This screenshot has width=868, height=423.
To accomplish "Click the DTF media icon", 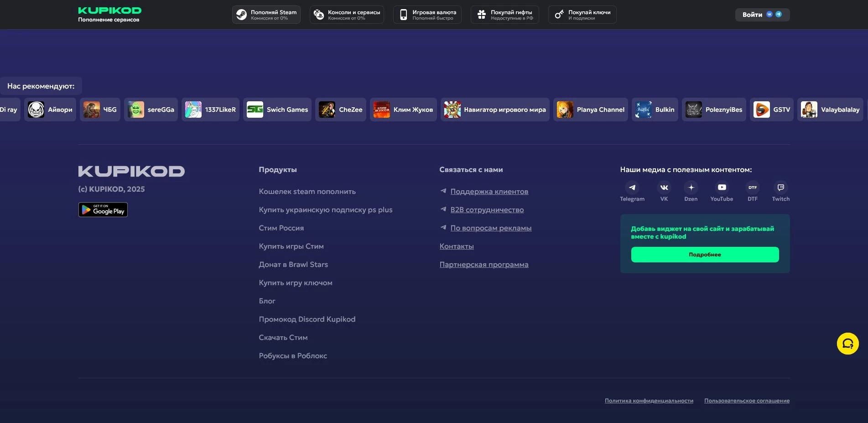I will tap(752, 188).
